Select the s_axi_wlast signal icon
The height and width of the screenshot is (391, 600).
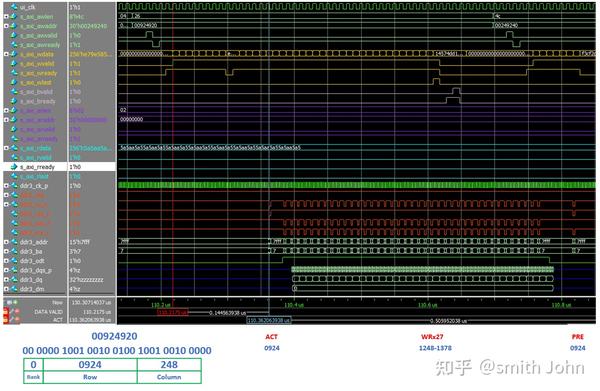click(x=14, y=82)
